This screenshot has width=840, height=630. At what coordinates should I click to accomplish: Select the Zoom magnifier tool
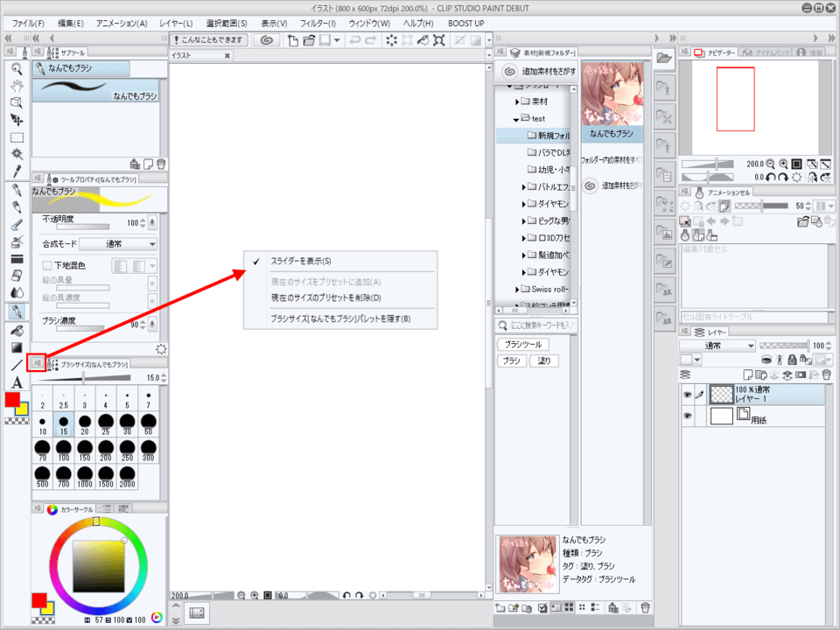coord(17,67)
